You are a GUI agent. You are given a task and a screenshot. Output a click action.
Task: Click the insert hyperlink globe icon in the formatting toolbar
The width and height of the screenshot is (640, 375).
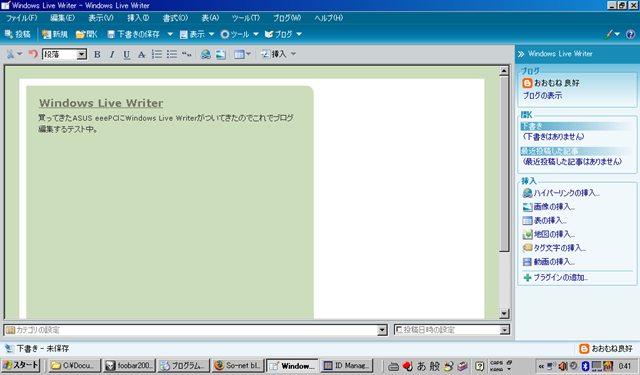[206, 54]
